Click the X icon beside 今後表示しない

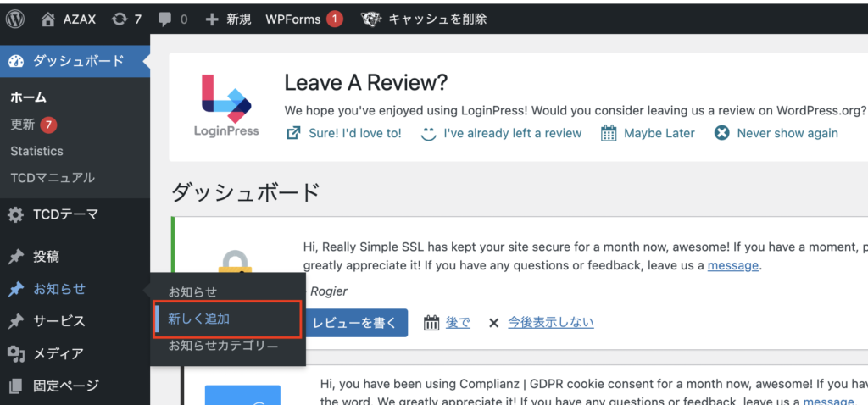(494, 323)
